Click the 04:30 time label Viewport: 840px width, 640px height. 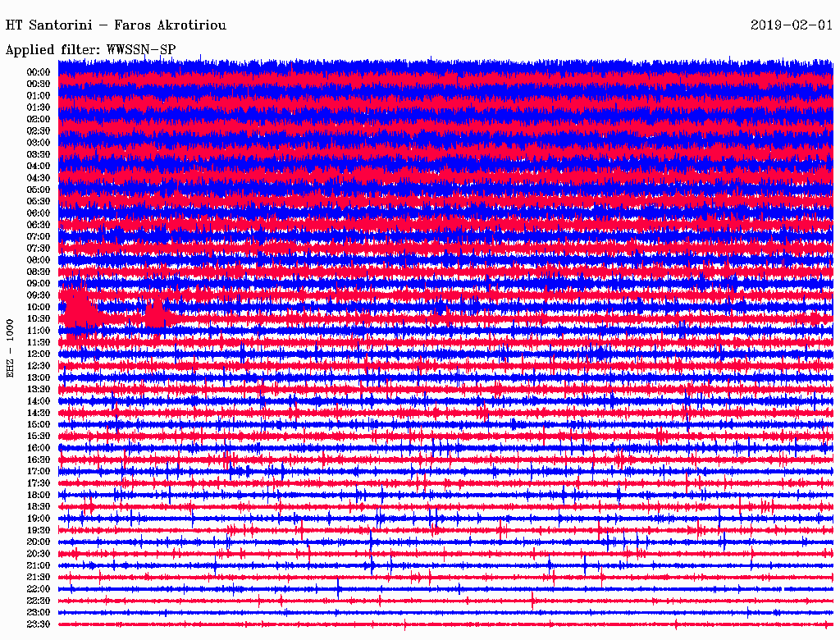tap(39, 178)
